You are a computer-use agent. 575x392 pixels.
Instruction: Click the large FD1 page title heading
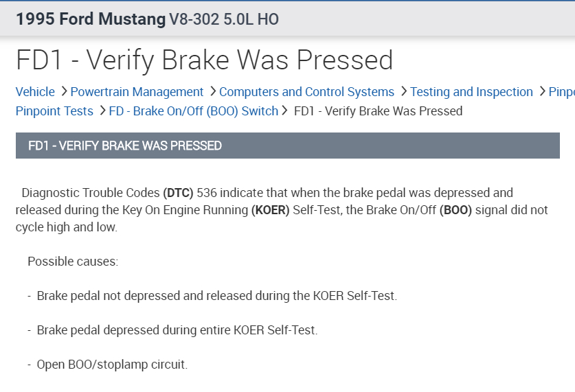[x=205, y=60]
